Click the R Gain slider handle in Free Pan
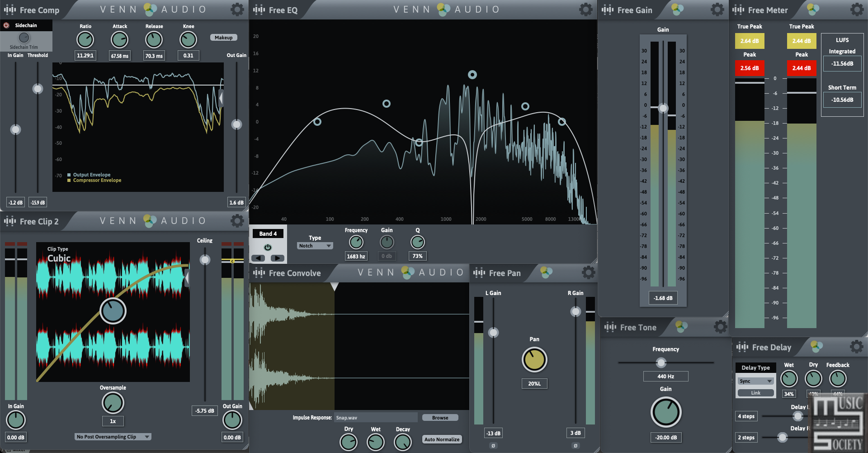 click(x=576, y=311)
